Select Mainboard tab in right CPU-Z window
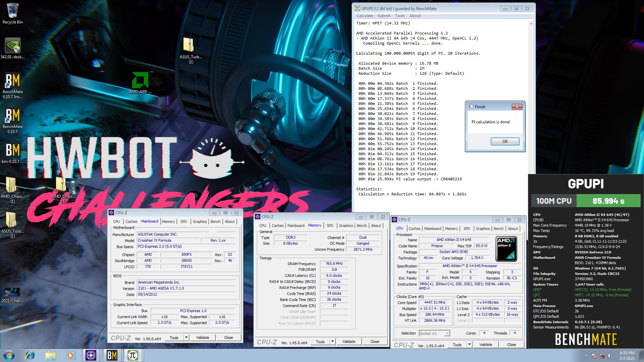The height and width of the screenshot is (362, 644). (x=432, y=229)
